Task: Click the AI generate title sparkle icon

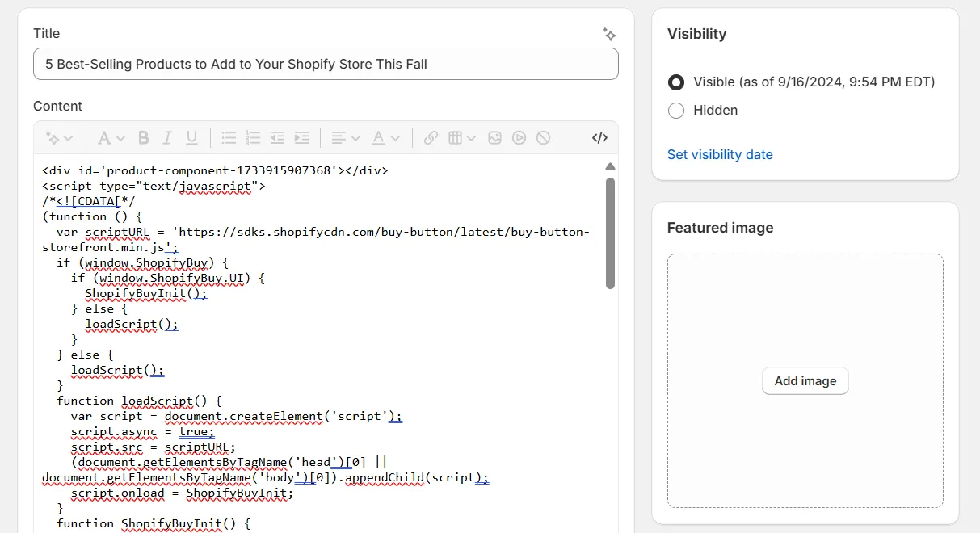Action: (609, 34)
